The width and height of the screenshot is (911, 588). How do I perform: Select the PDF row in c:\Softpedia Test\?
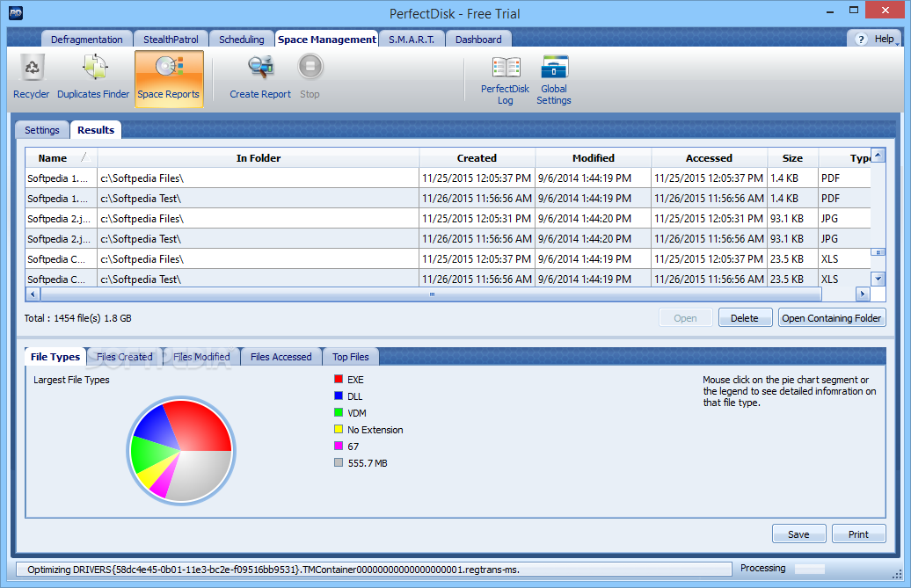448,199
